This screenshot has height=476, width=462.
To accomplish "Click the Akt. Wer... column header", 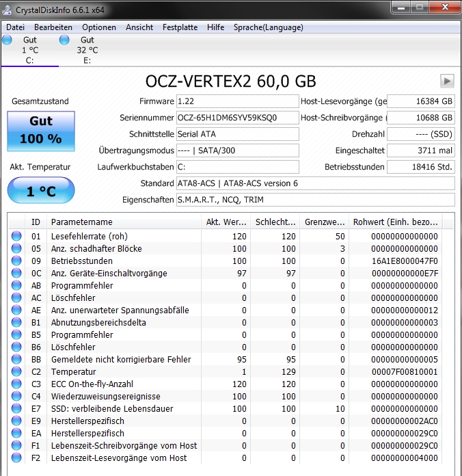I will point(226,222).
